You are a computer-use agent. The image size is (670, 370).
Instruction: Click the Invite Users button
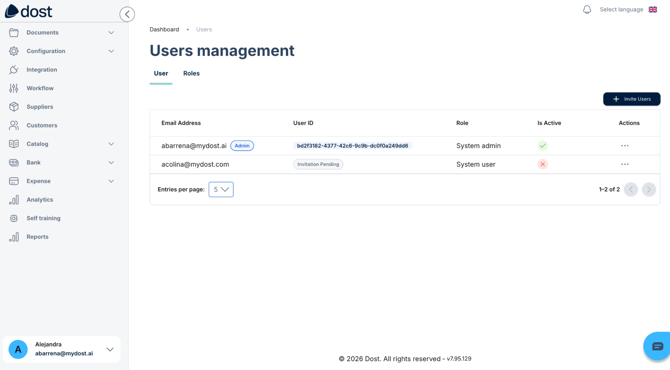pyautogui.click(x=632, y=99)
